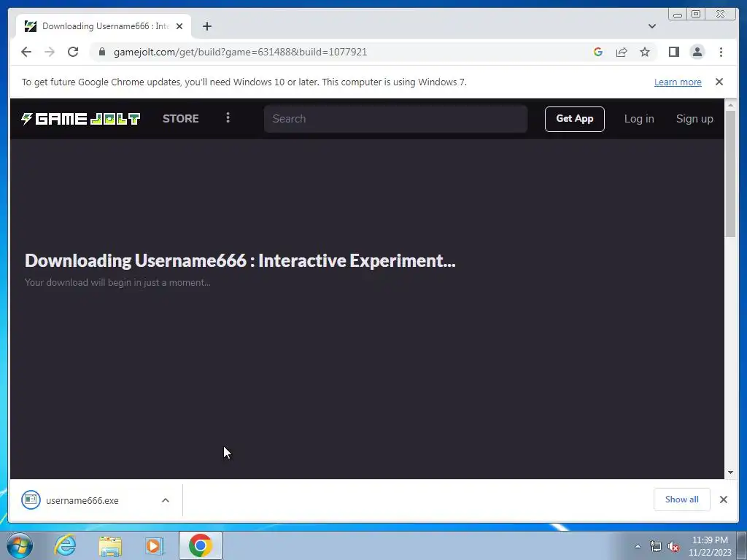Image resolution: width=747 pixels, height=560 pixels.
Task: Open Windows Media Player from the taskbar
Action: [x=154, y=545]
